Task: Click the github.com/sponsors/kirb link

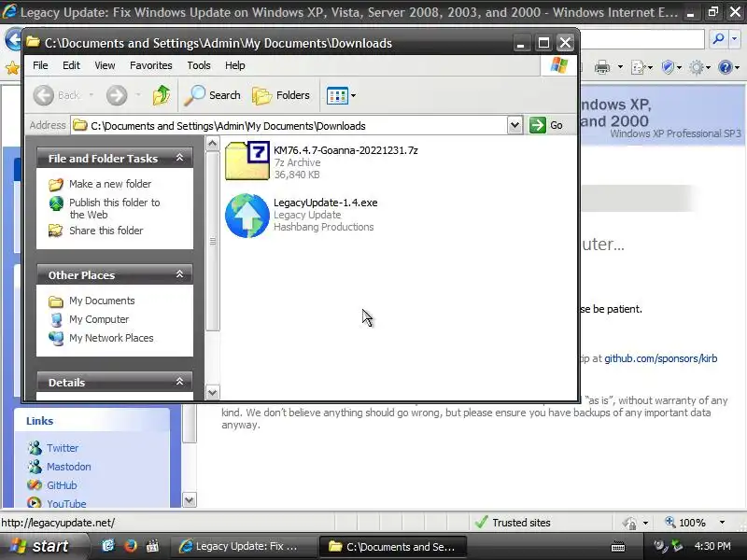Action: [x=661, y=358]
